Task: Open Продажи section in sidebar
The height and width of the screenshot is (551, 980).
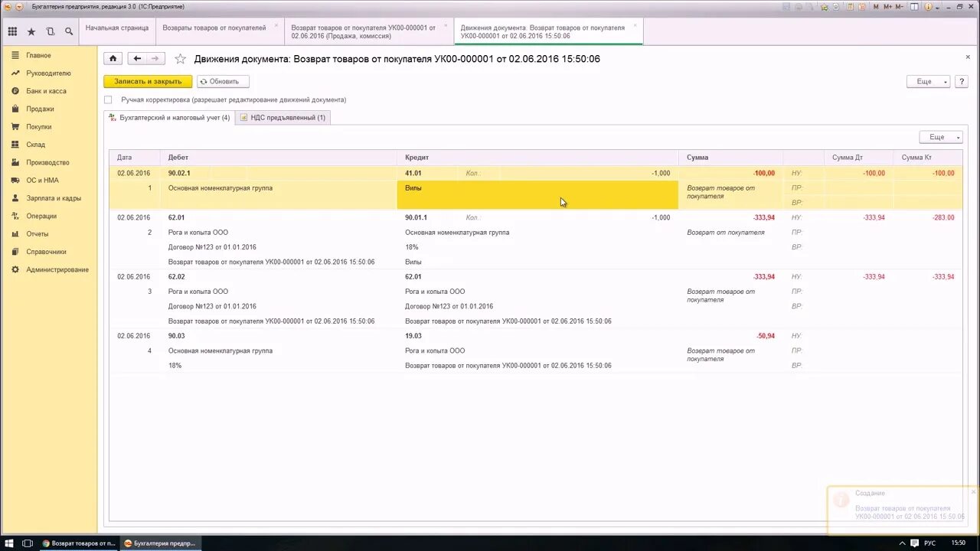Action: pos(40,109)
